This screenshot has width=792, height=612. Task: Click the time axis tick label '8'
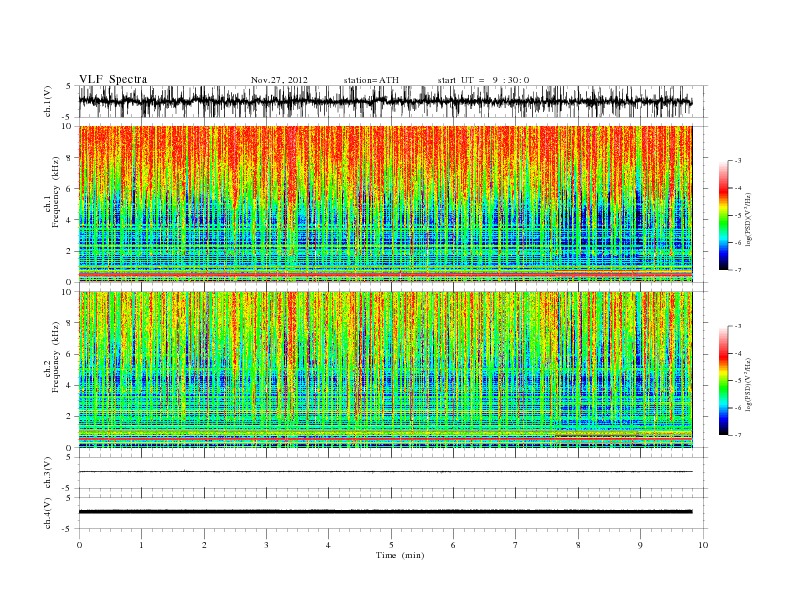[x=578, y=545]
